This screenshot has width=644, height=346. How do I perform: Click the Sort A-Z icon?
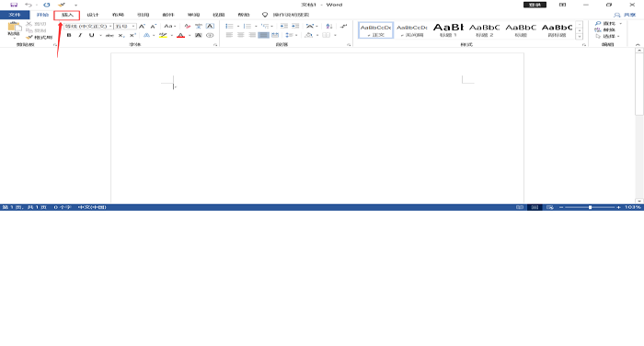pos(329,27)
